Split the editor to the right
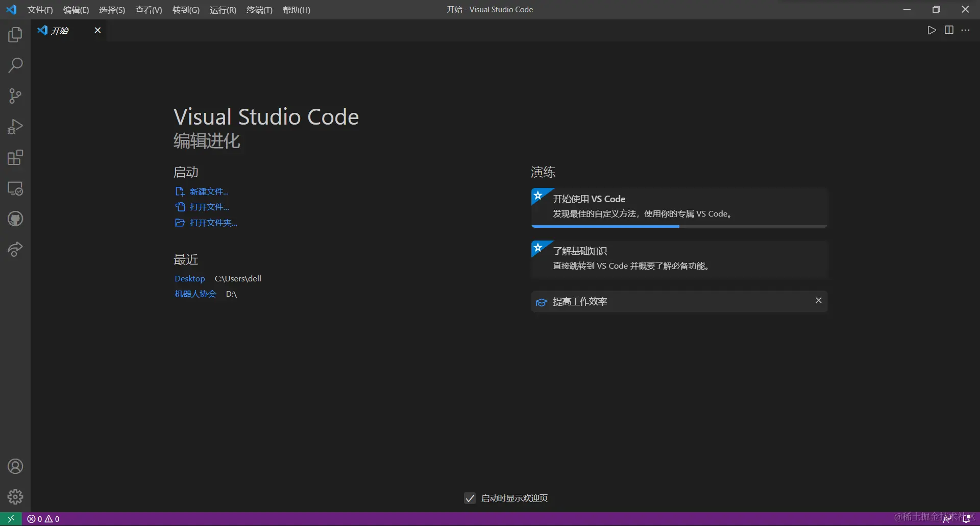Screen dimensions: 980x526 pyautogui.click(x=949, y=30)
